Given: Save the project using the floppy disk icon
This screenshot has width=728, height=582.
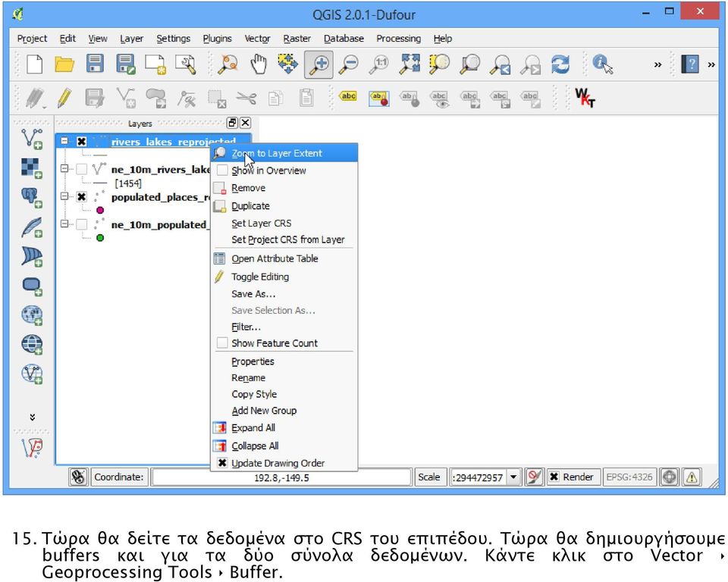Looking at the screenshot, I should (x=95, y=64).
